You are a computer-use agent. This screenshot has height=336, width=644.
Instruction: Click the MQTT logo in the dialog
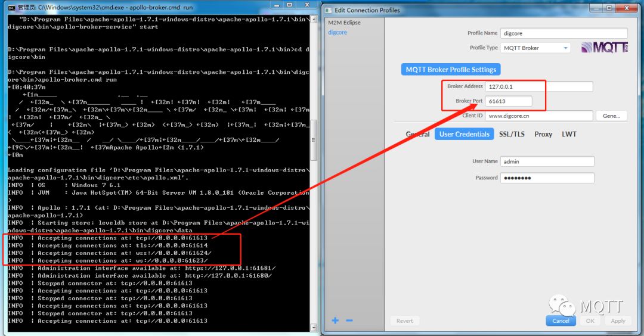605,47
